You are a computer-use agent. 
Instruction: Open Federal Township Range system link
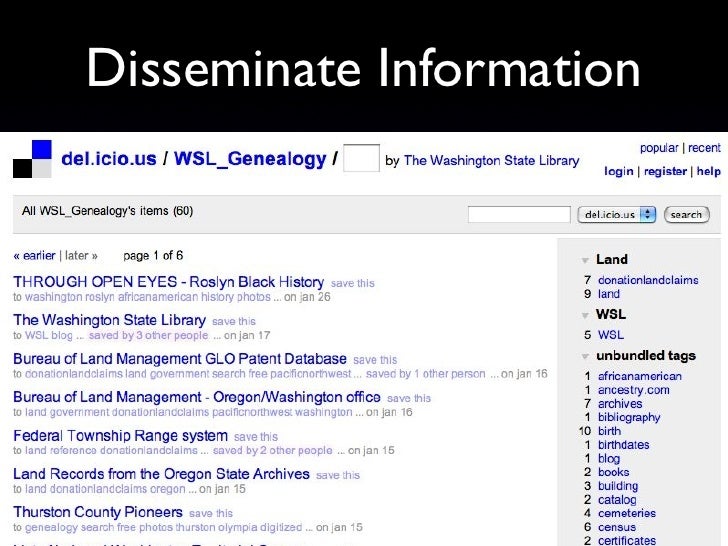click(x=120, y=436)
